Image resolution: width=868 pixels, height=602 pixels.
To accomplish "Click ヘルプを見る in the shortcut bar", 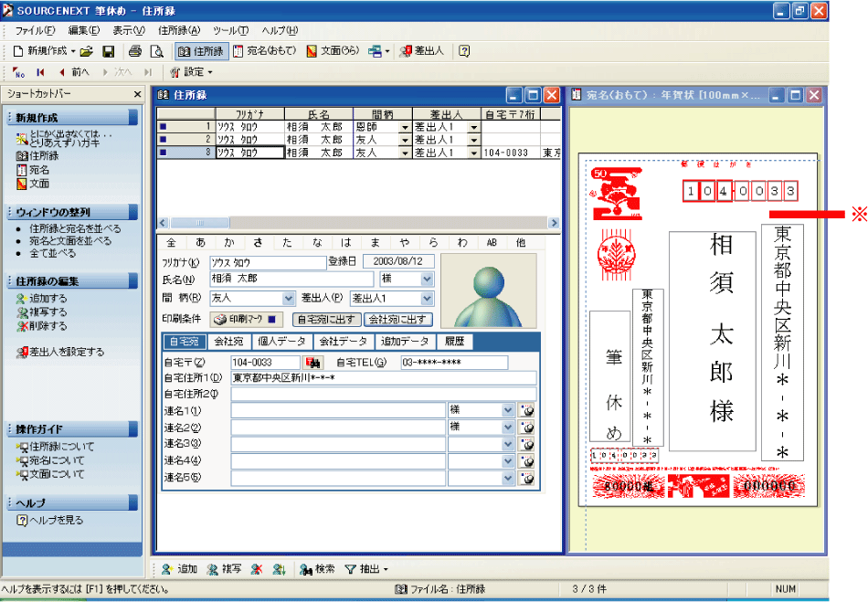I will pos(50,520).
